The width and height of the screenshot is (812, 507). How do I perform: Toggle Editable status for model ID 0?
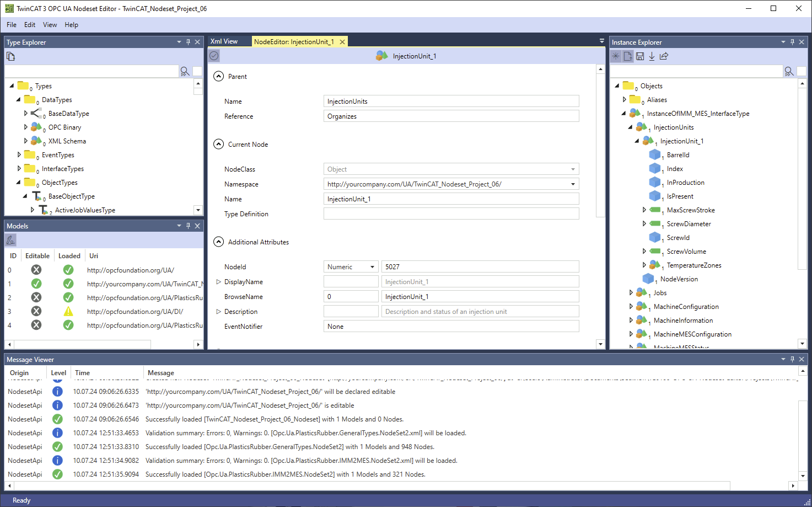coord(36,270)
